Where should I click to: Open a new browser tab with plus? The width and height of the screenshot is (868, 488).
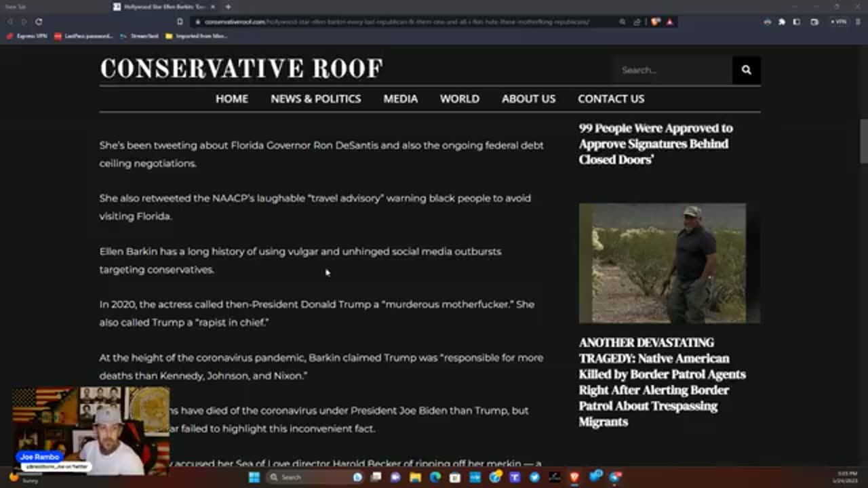(x=228, y=6)
